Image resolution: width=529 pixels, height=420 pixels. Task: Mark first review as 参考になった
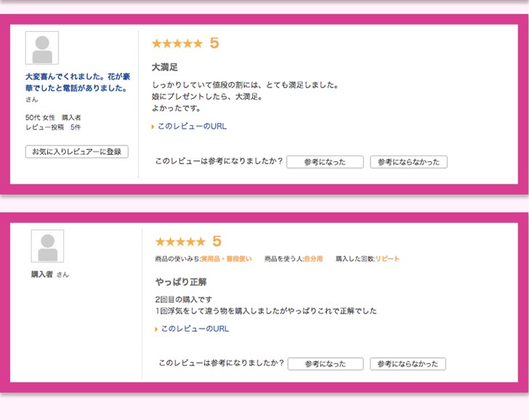click(x=325, y=162)
